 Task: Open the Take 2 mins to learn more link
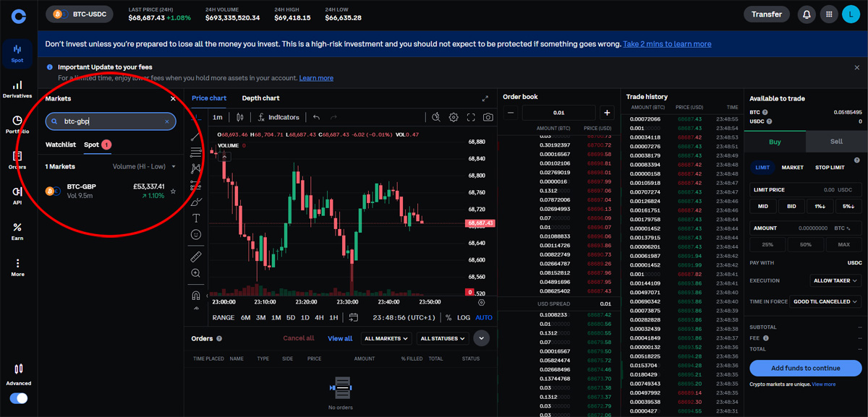667,44
